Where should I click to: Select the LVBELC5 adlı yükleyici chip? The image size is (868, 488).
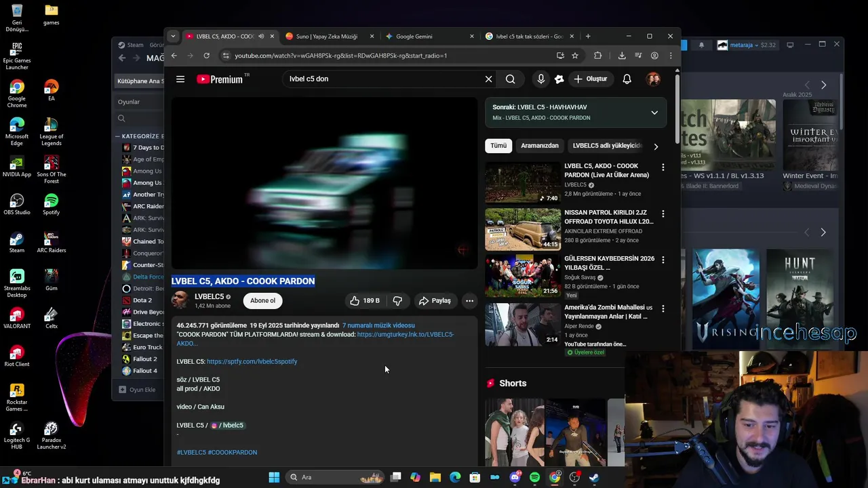pos(606,146)
